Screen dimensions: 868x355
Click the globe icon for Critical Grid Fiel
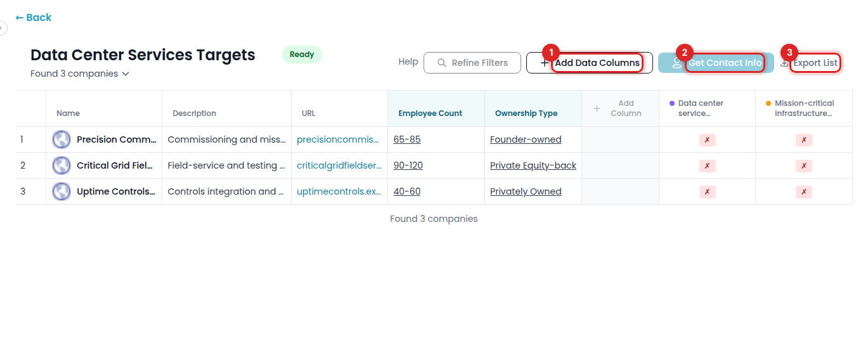point(62,165)
